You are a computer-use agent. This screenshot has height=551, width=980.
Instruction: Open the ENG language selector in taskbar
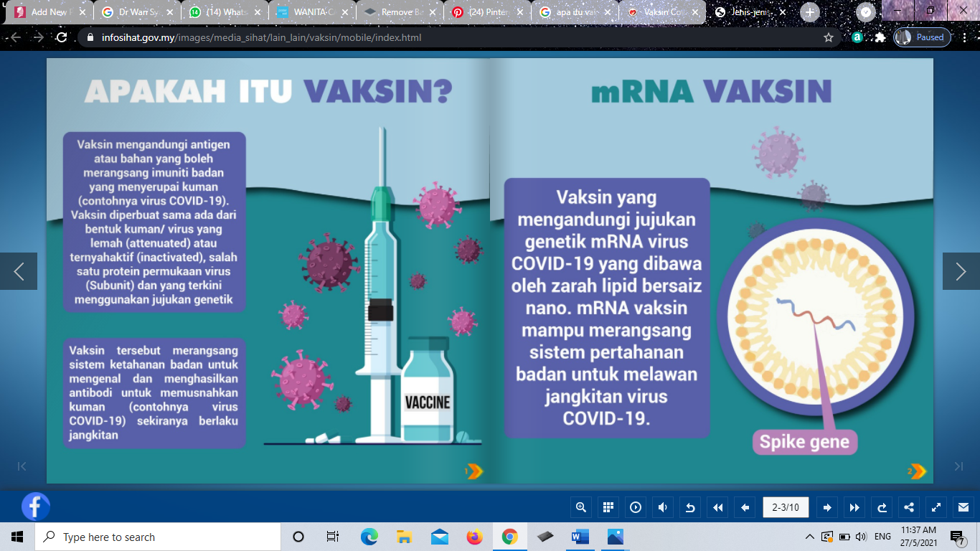coord(883,535)
